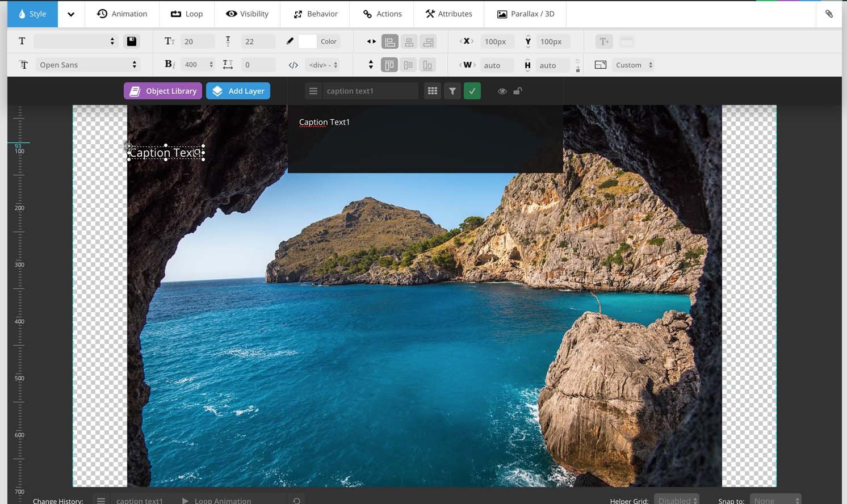Click the horizontal alignment arrows icon
This screenshot has width=847, height=504.
371,41
